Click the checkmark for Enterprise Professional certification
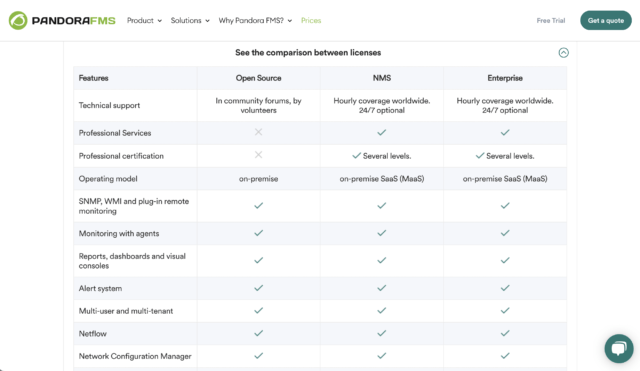This screenshot has width=640, height=371. pos(480,156)
